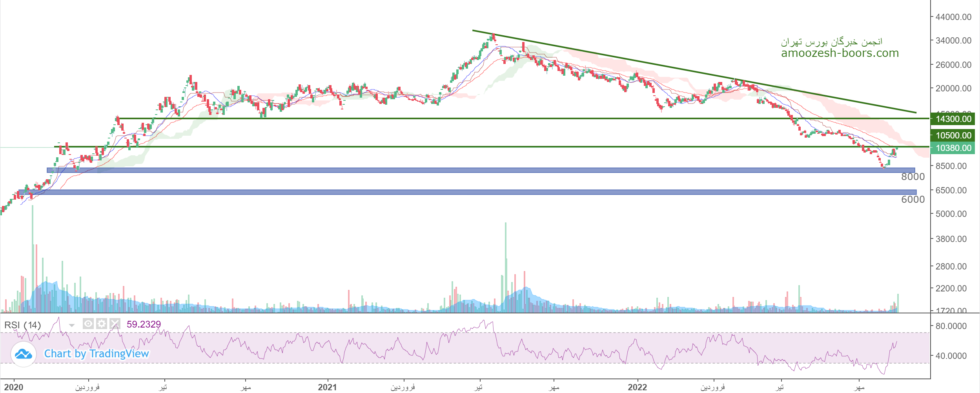Click the RSI value 59.2329
Image resolution: width=980 pixels, height=393 pixels.
pos(144,324)
